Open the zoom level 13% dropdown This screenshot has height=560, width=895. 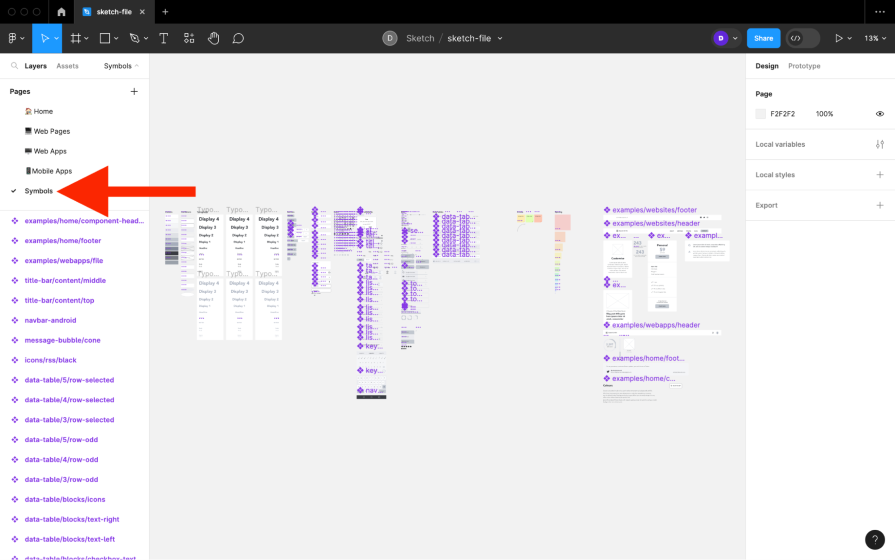(875, 38)
